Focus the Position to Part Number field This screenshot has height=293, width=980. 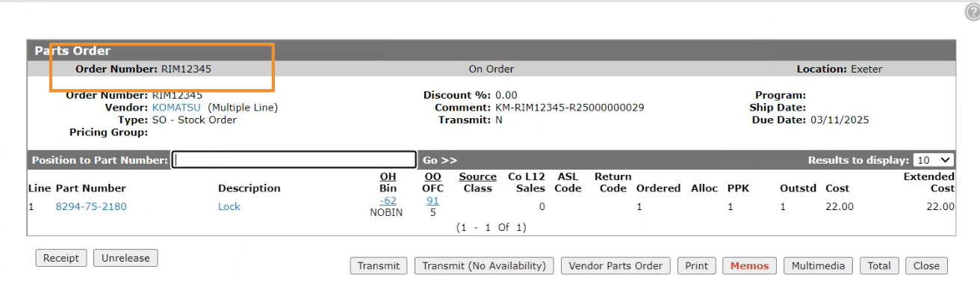[x=294, y=160]
